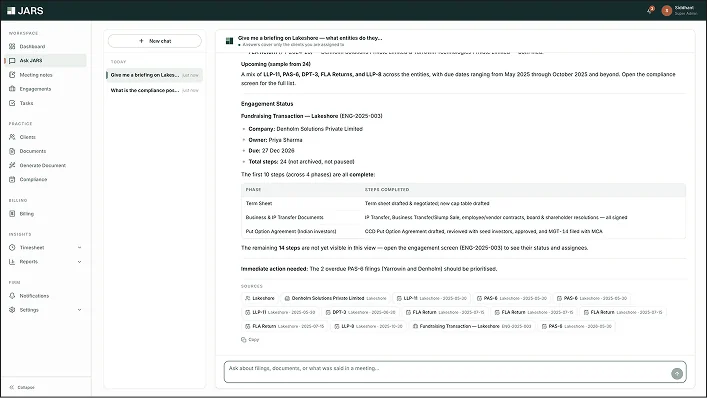707x398 pixels.
Task: Click the 'STEPS COMPLETED' column header
Action: point(387,190)
